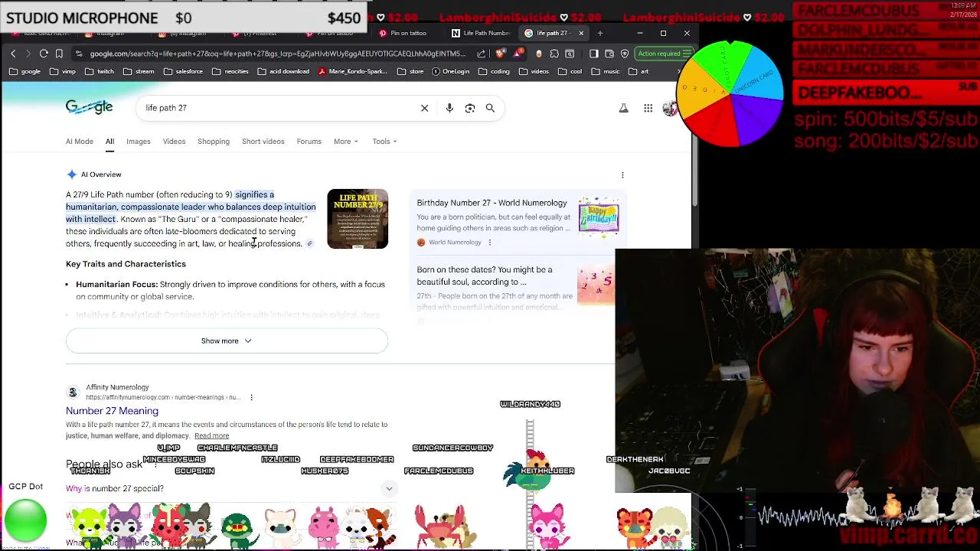
Task: Switch to Shopping results tab
Action: (x=214, y=142)
